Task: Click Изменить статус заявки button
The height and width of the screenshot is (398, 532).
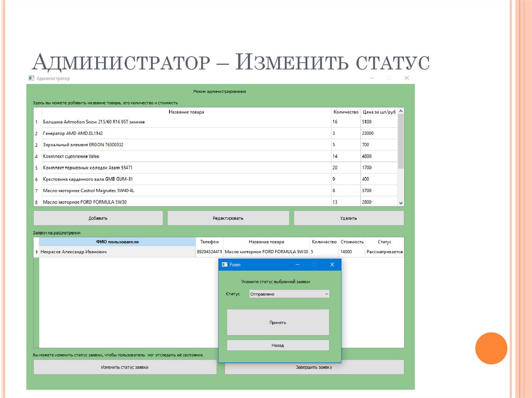Action: point(125,367)
